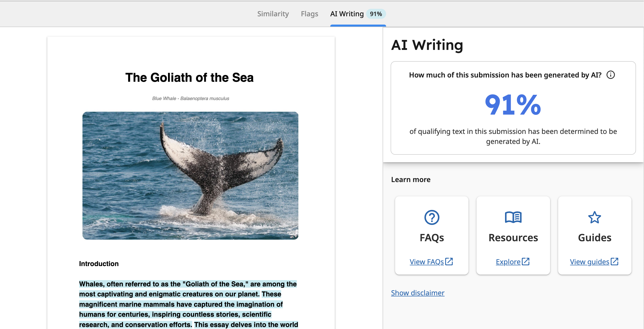Click the caption "Blue Whale - Balaenoptera musculus"
This screenshot has height=329, width=644.
point(191,98)
